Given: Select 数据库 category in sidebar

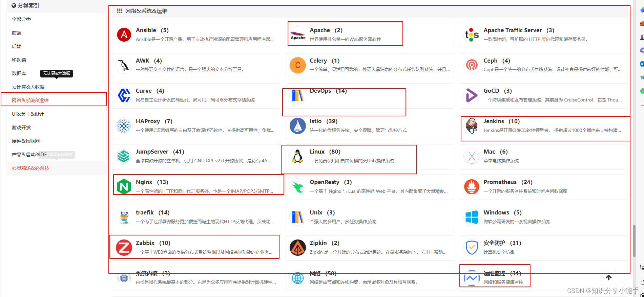Looking at the screenshot, I should (19, 73).
